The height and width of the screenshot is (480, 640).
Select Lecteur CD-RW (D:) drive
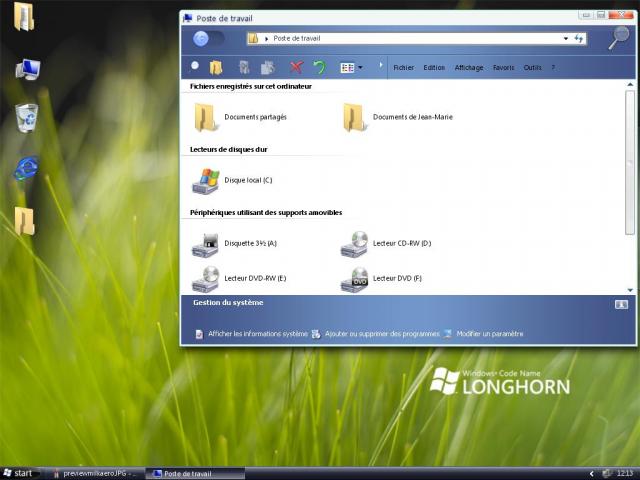(x=386, y=244)
